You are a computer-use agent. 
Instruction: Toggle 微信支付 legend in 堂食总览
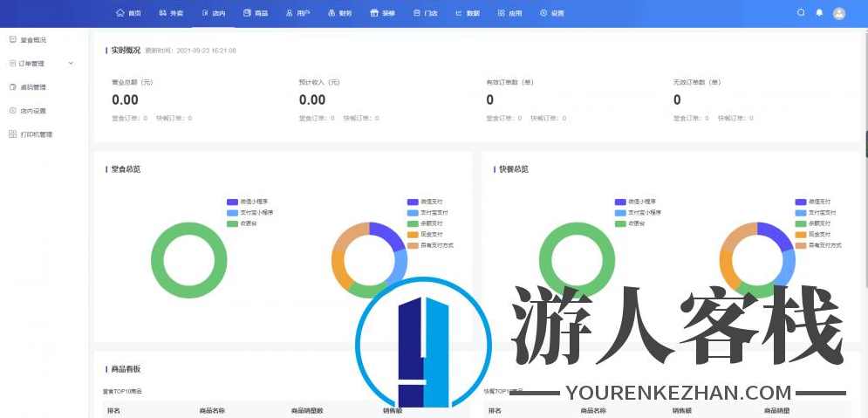tap(425, 202)
